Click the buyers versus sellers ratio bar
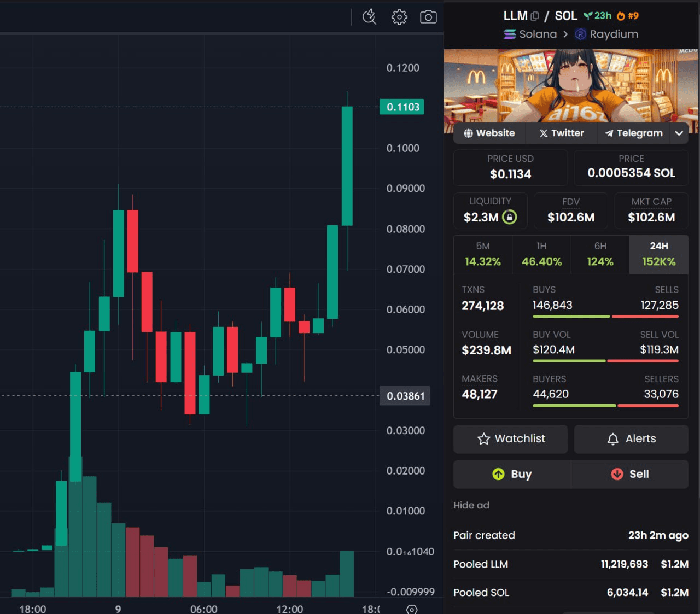The width and height of the screenshot is (700, 614). (x=605, y=406)
